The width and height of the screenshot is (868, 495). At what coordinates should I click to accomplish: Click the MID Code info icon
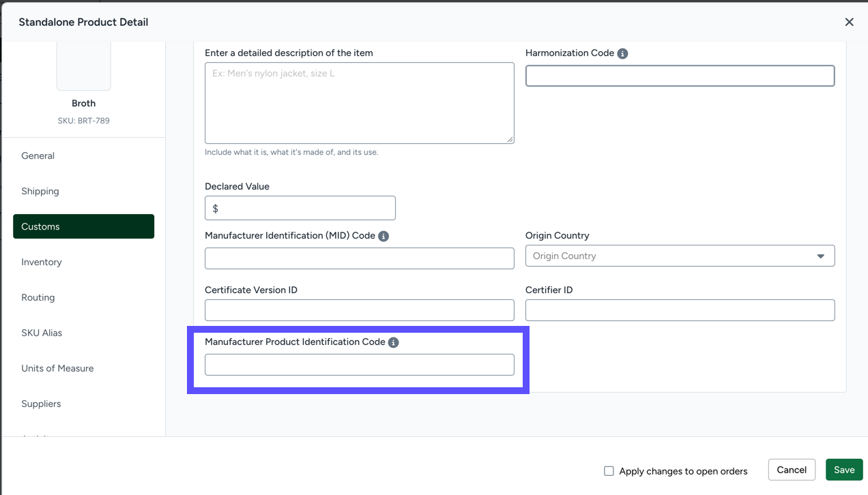pos(384,236)
